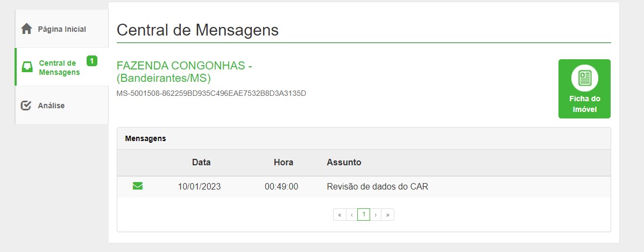Image resolution: width=644 pixels, height=252 pixels.
Task: Open the Central de Mensagens sidebar item
Action: [62, 67]
